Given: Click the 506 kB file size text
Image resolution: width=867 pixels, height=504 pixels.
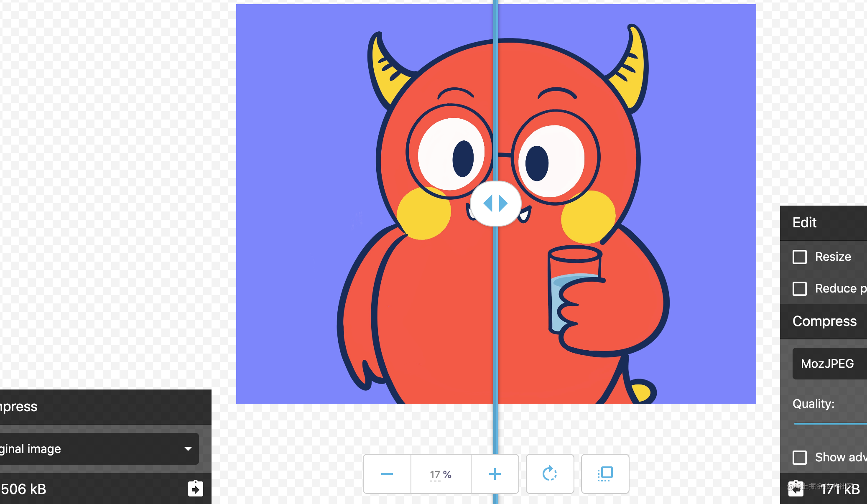Looking at the screenshot, I should click(23, 489).
